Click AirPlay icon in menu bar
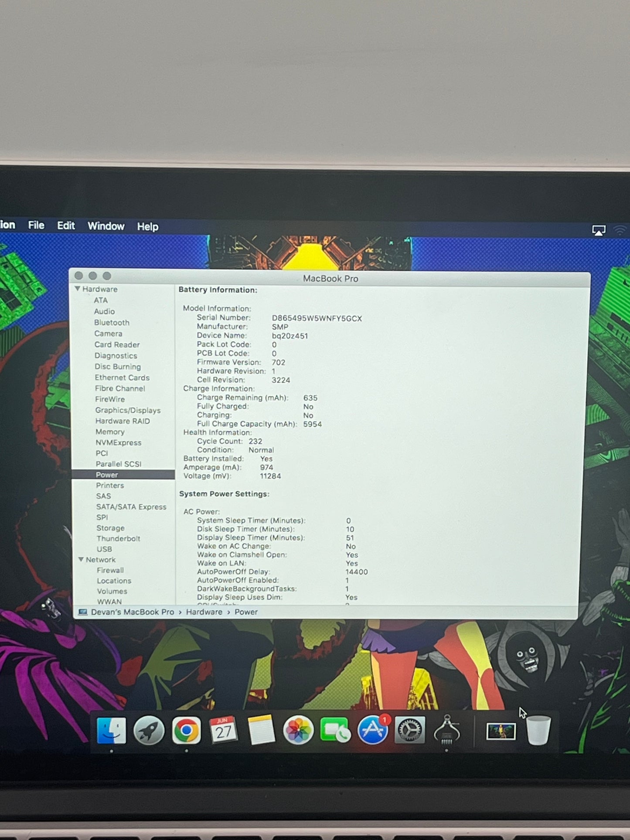This screenshot has height=840, width=630. pyautogui.click(x=599, y=230)
